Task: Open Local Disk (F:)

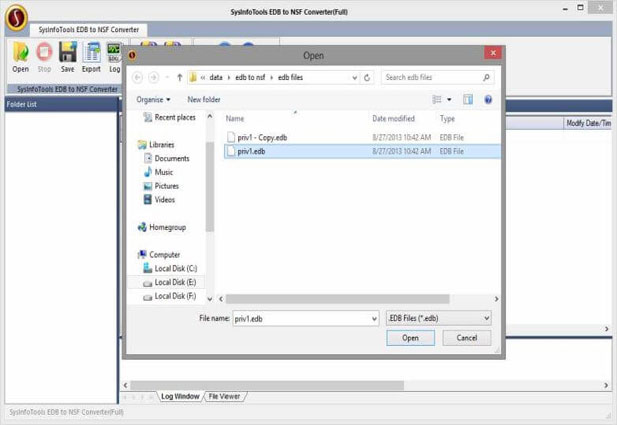Action: coord(169,296)
